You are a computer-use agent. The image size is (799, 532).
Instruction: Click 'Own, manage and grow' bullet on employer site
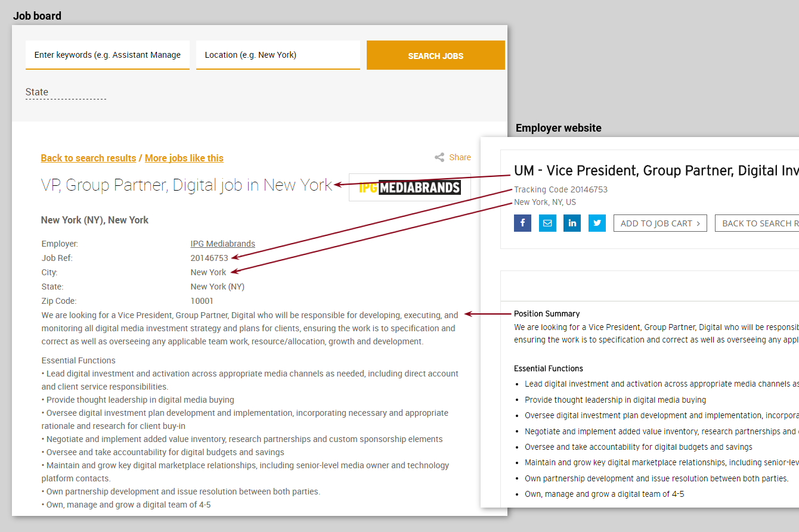pyautogui.click(x=604, y=494)
